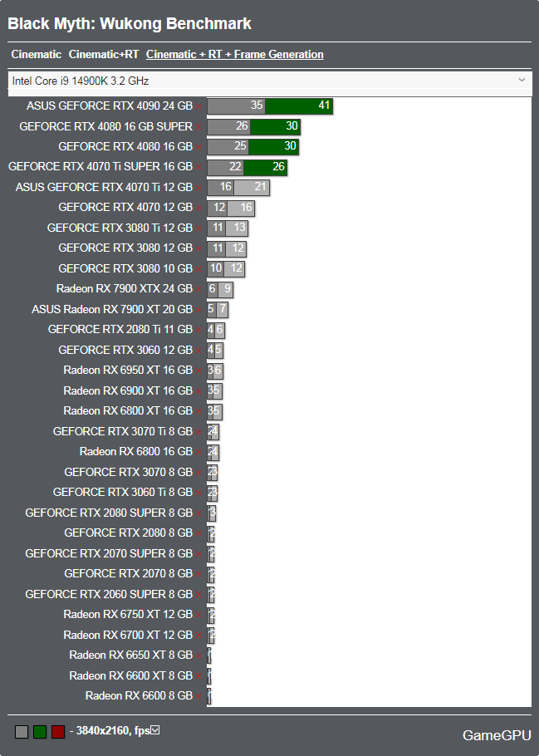Remove GEFORCE RTX 3060 12 GB entry
The image size is (539, 756).
[198, 351]
